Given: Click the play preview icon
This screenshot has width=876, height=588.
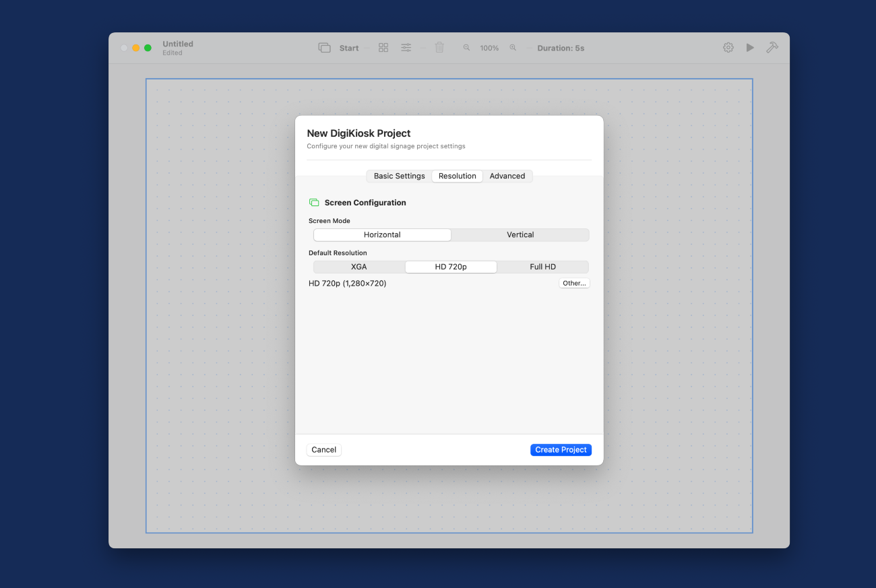Looking at the screenshot, I should point(750,48).
